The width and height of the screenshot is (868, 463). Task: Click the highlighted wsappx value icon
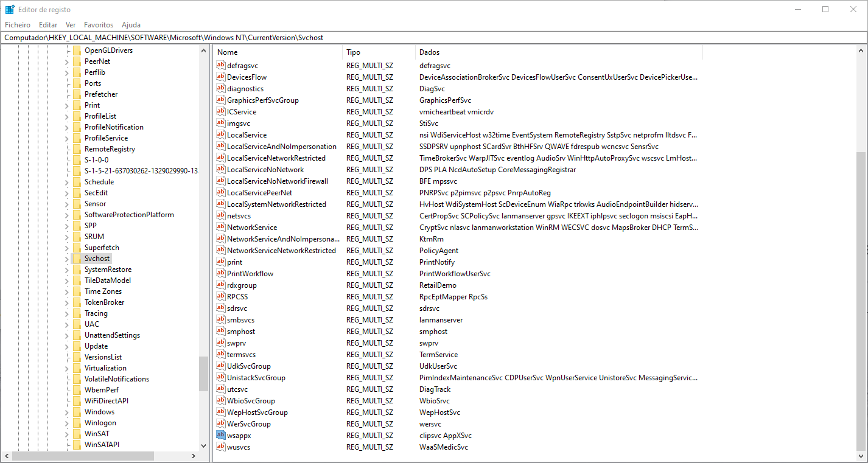coord(221,436)
